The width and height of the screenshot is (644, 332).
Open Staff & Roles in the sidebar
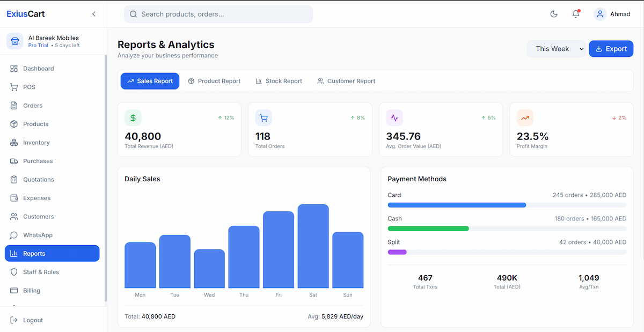52,272
